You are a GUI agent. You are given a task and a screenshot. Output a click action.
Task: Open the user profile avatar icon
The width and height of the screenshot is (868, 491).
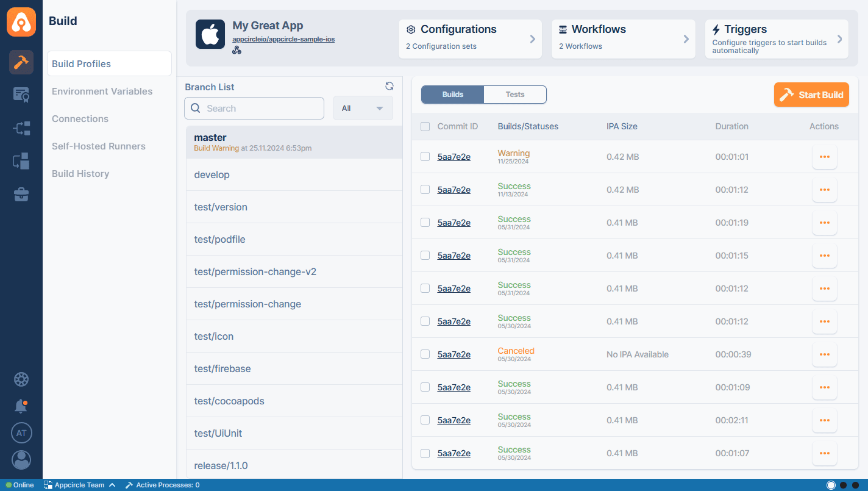click(x=21, y=460)
